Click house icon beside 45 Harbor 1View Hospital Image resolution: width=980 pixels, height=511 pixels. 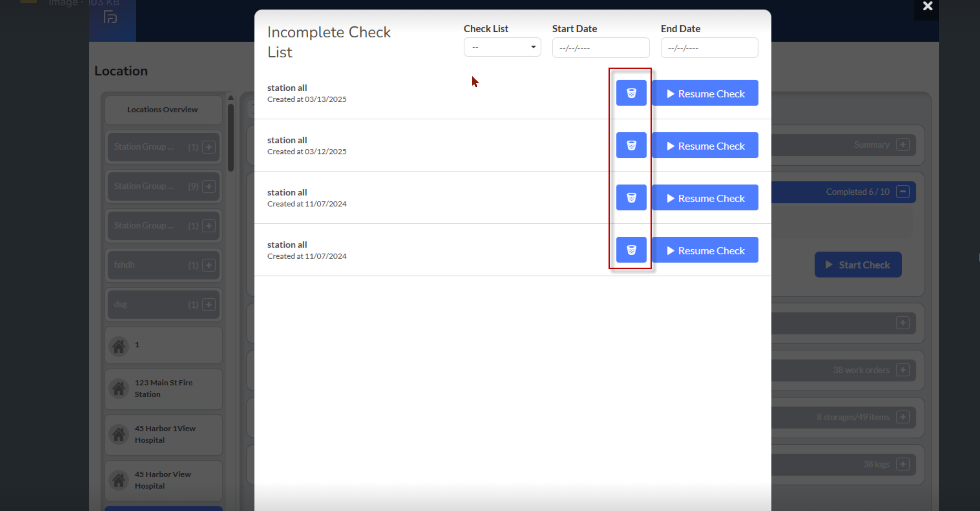(x=119, y=434)
